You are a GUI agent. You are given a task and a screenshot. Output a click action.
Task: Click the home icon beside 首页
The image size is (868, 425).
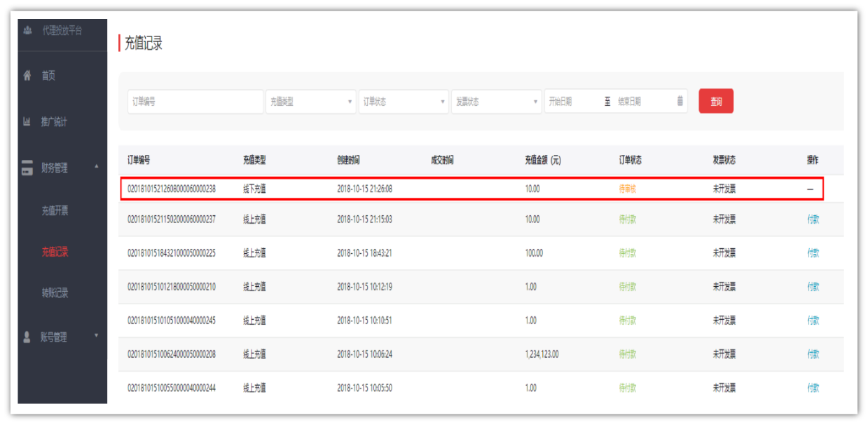tap(28, 76)
